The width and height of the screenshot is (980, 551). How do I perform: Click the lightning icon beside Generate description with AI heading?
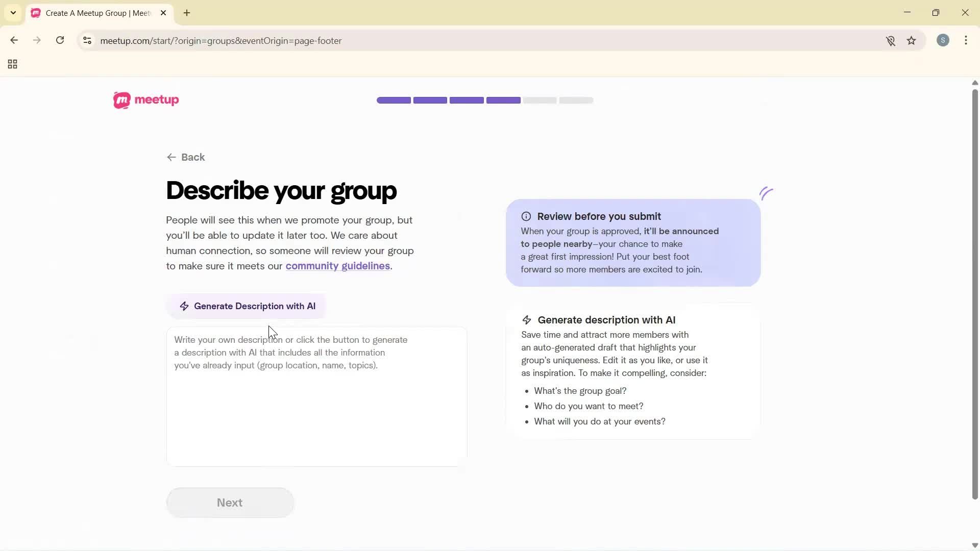[527, 320]
